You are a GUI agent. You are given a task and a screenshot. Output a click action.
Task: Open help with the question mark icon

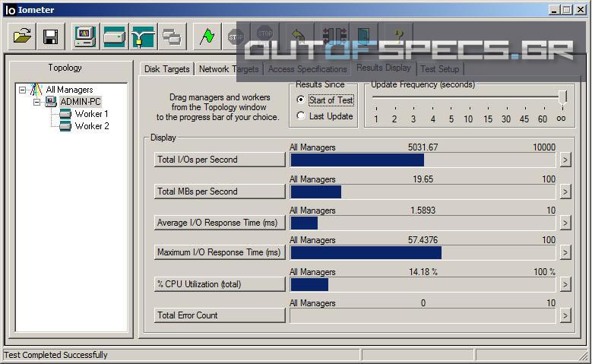(x=398, y=36)
